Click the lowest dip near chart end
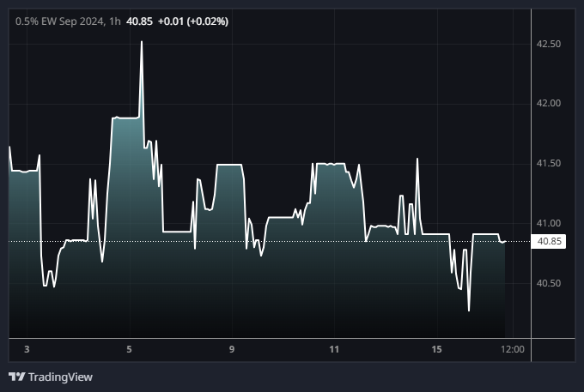 (469, 310)
